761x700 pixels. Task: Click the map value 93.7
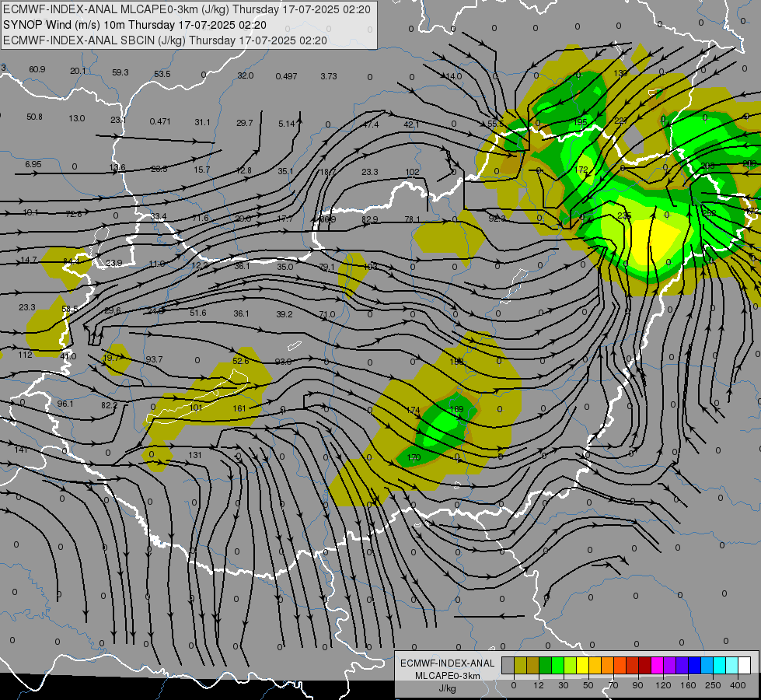[155, 359]
